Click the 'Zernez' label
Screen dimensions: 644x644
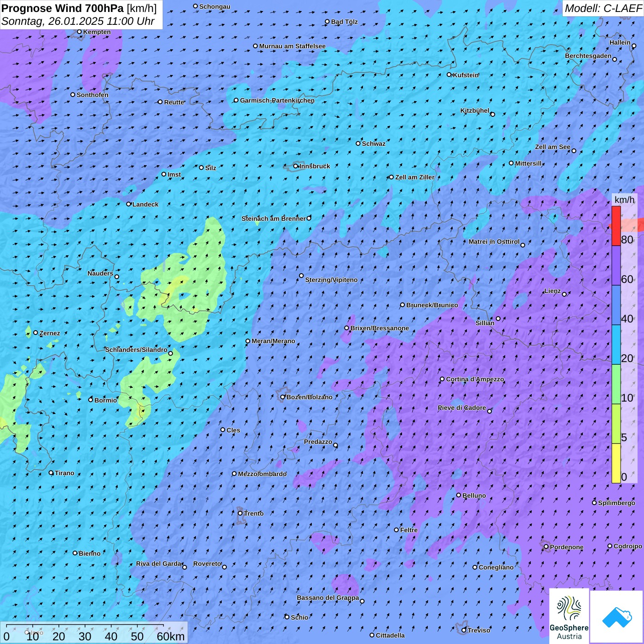click(50, 333)
